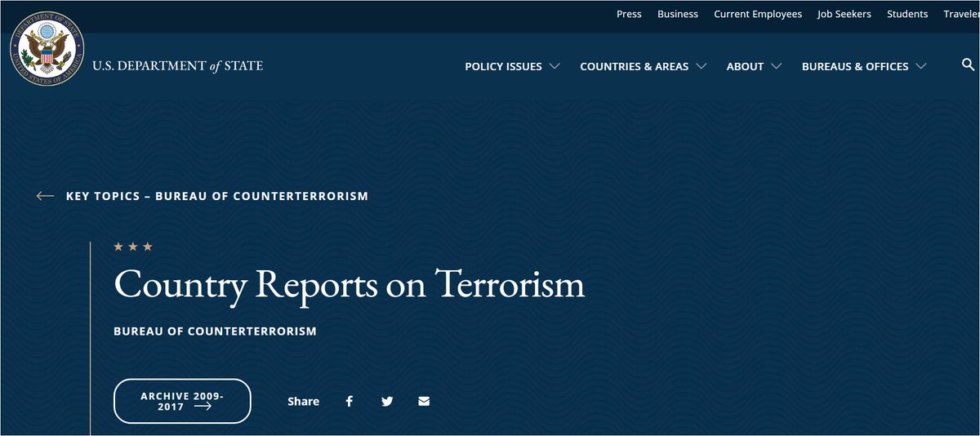Go to the Business link
The width and height of the screenshot is (980, 436).
(678, 14)
